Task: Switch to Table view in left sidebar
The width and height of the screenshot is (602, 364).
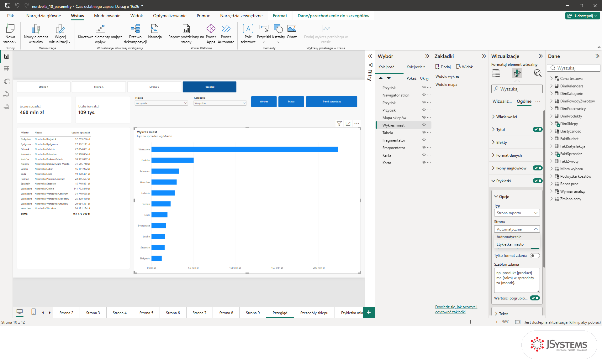Action: 7,69
